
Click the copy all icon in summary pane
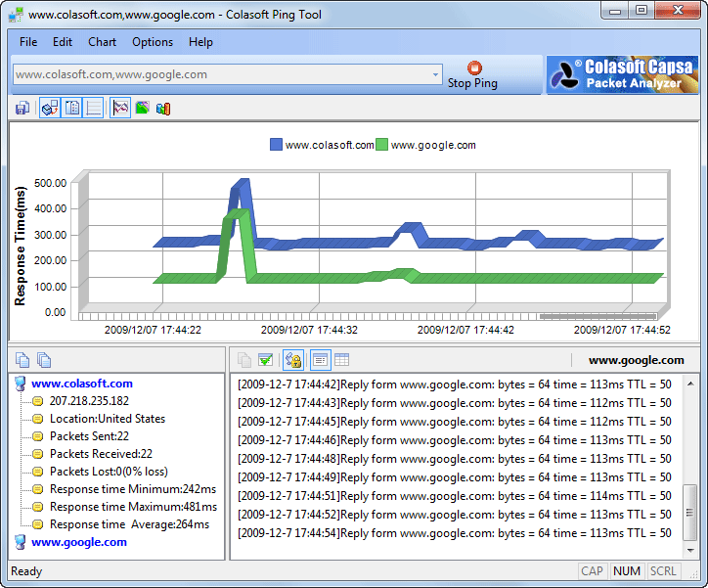pos(44,360)
